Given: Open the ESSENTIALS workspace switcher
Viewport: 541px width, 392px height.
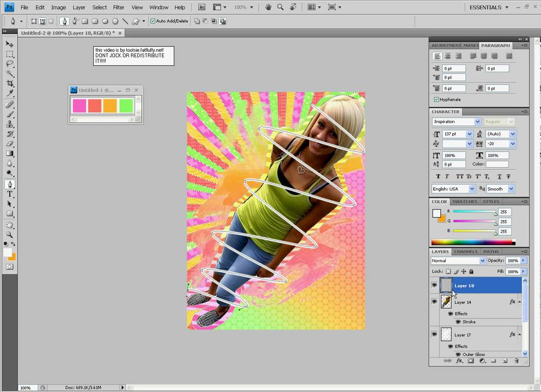Looking at the screenshot, I should (488, 8).
